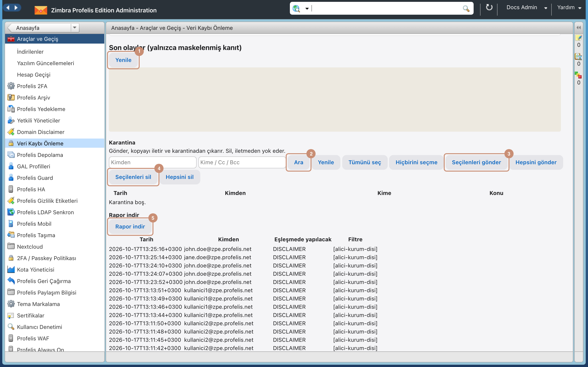This screenshot has height=367, width=588.
Task: Expand the search type dropdown arrow
Action: tap(307, 9)
